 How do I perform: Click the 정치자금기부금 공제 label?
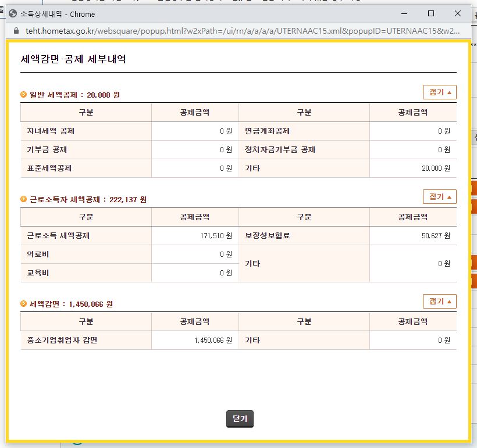[x=280, y=150]
